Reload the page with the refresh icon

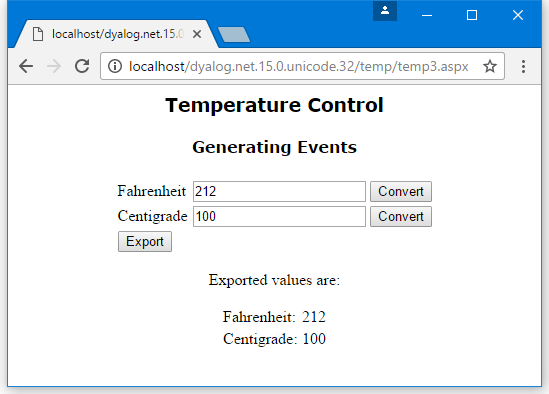coord(82,66)
